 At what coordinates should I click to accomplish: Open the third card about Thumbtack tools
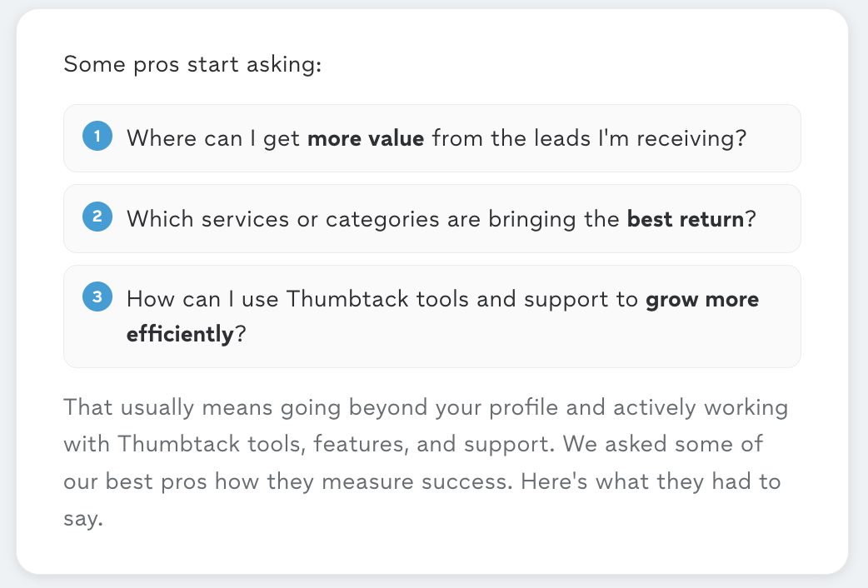(x=432, y=316)
